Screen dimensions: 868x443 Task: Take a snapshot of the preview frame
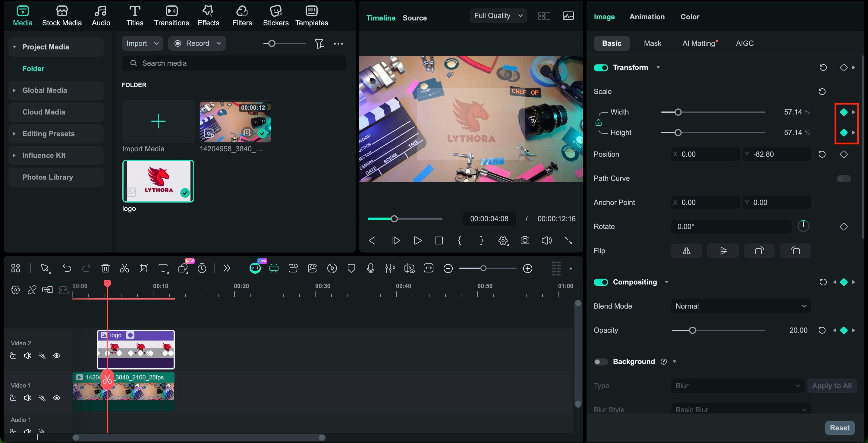pos(525,240)
